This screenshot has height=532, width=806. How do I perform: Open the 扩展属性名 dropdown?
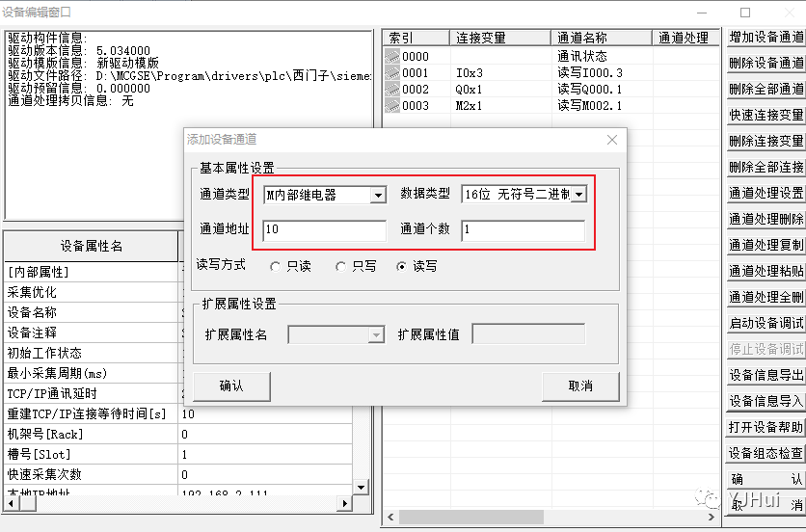[x=376, y=335]
